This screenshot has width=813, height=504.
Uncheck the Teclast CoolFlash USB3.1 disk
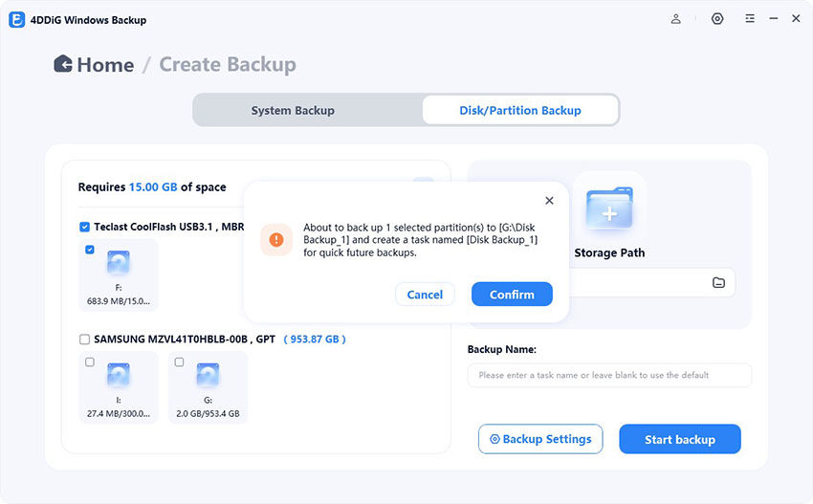[x=85, y=227]
